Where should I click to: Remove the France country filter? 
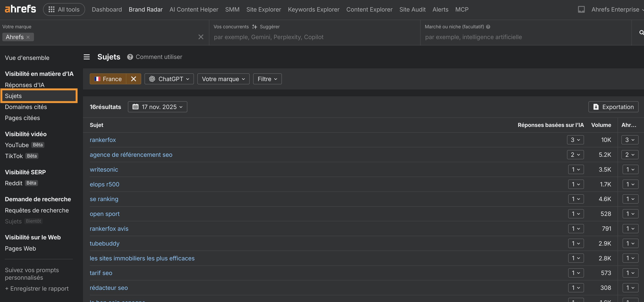(134, 79)
